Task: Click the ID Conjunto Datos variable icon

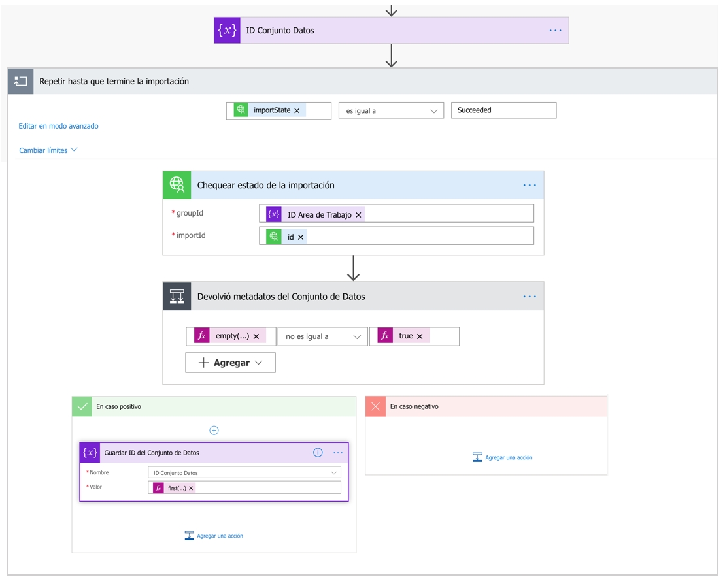Action: [227, 31]
